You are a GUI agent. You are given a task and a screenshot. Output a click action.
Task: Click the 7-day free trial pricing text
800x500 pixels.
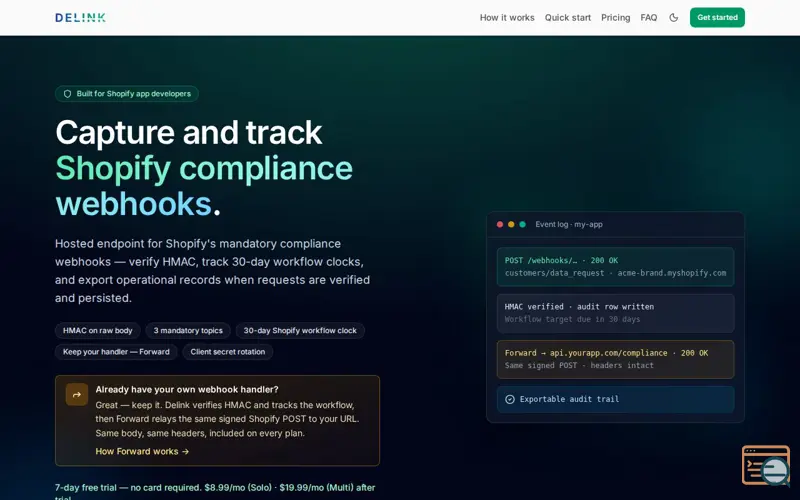click(x=215, y=491)
